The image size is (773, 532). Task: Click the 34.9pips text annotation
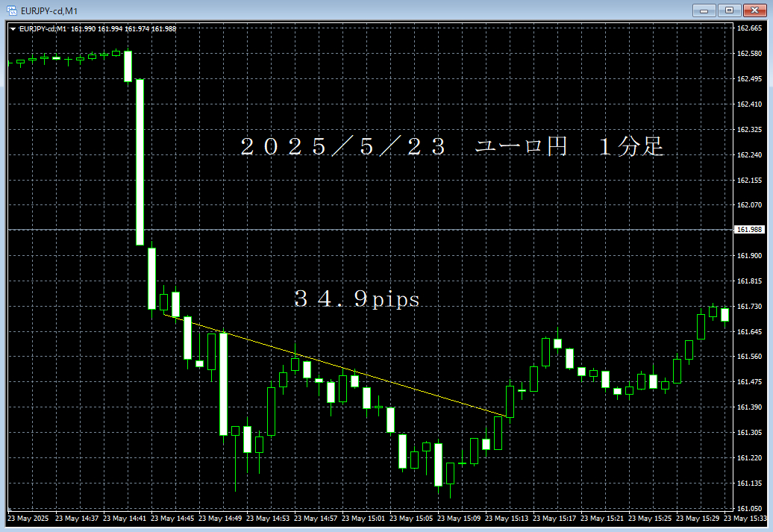click(x=357, y=299)
